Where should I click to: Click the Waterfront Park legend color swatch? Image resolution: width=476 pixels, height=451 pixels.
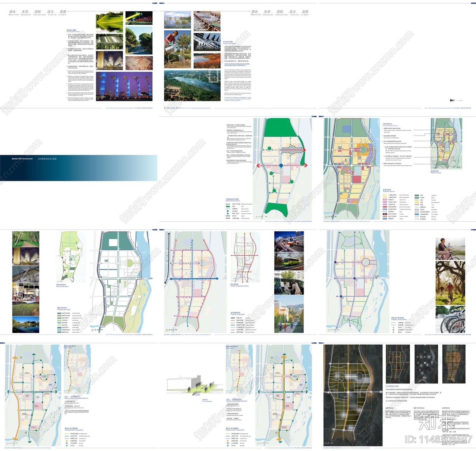coord(59,323)
